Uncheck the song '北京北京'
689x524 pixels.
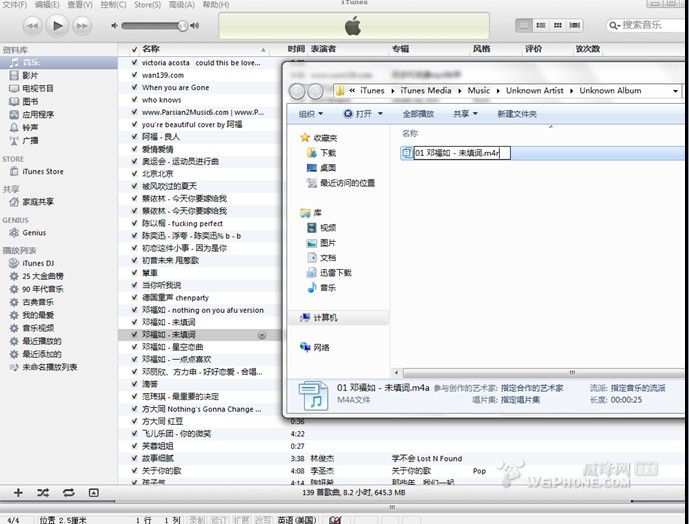[134, 173]
